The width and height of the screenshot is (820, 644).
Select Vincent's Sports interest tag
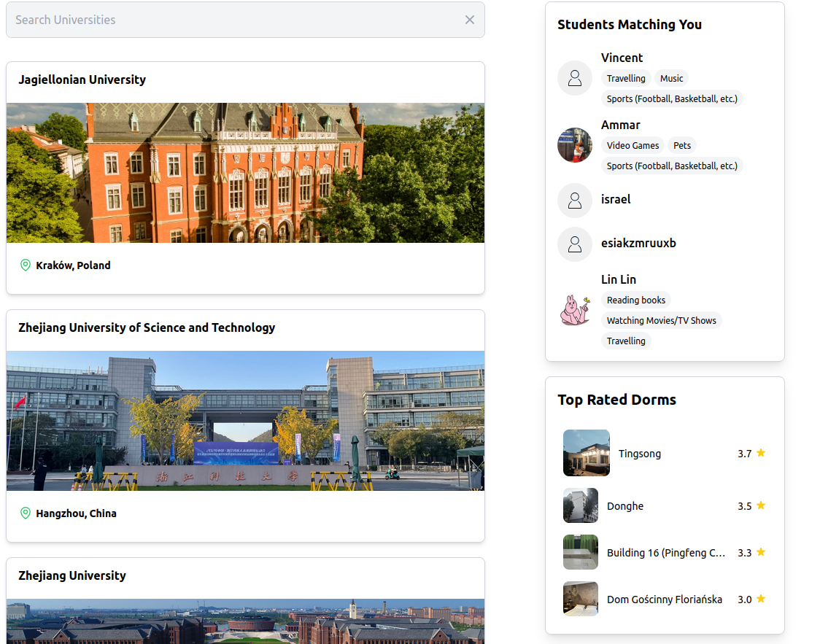(672, 98)
